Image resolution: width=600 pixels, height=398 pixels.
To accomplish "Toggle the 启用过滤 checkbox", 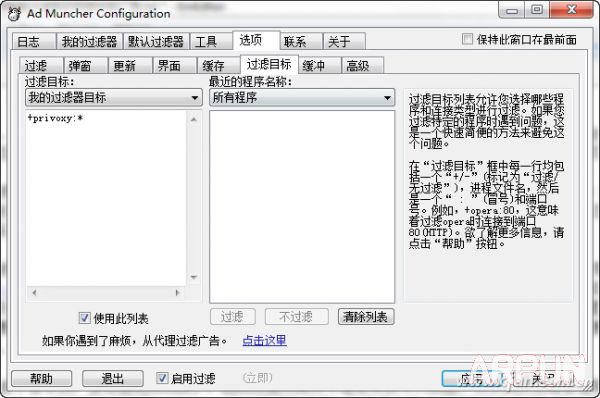I will coord(162,378).
